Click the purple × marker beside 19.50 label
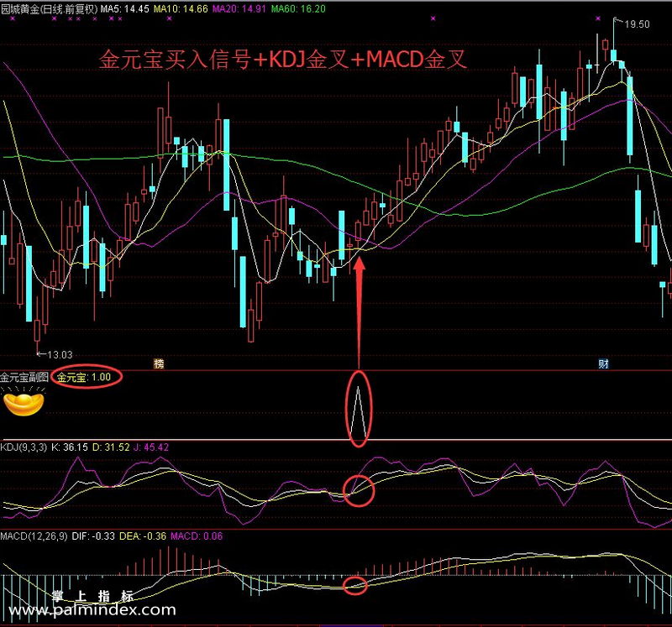 598,18
